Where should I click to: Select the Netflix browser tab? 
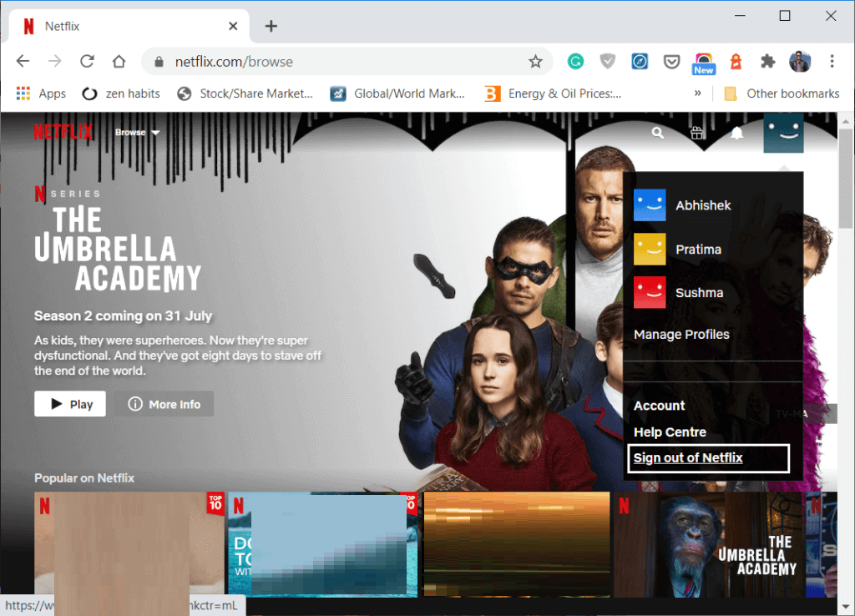pos(129,26)
